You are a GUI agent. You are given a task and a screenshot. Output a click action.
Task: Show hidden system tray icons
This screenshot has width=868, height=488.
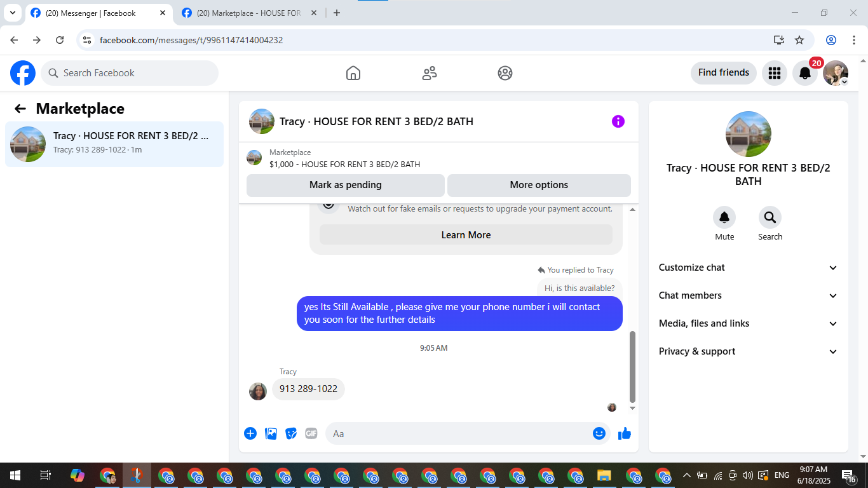tap(686, 475)
